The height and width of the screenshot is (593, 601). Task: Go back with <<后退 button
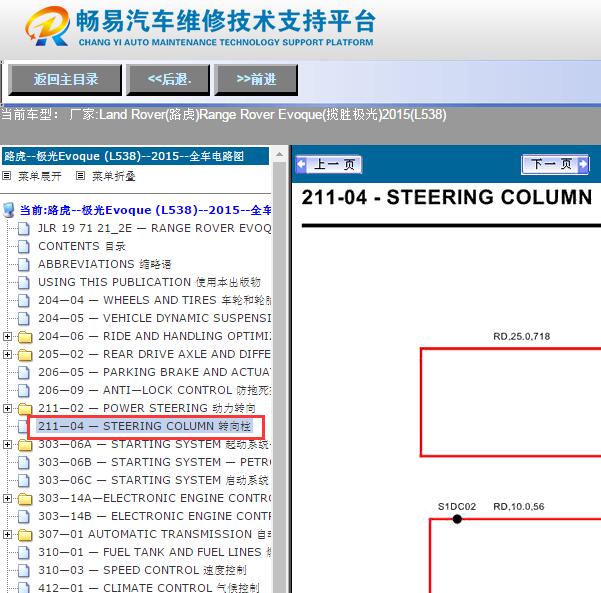point(168,80)
